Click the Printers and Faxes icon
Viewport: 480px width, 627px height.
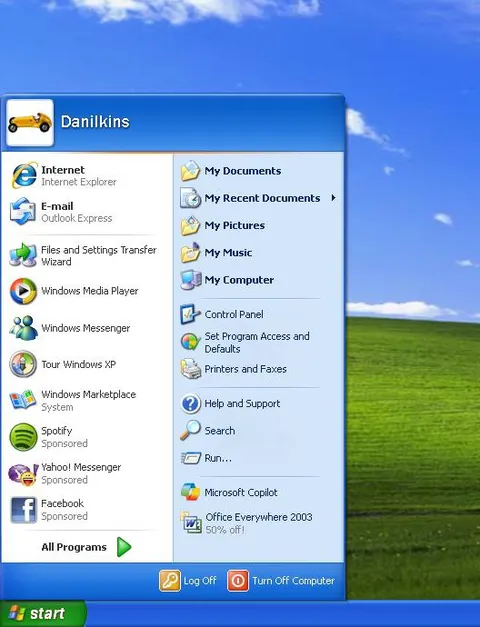coord(190,369)
